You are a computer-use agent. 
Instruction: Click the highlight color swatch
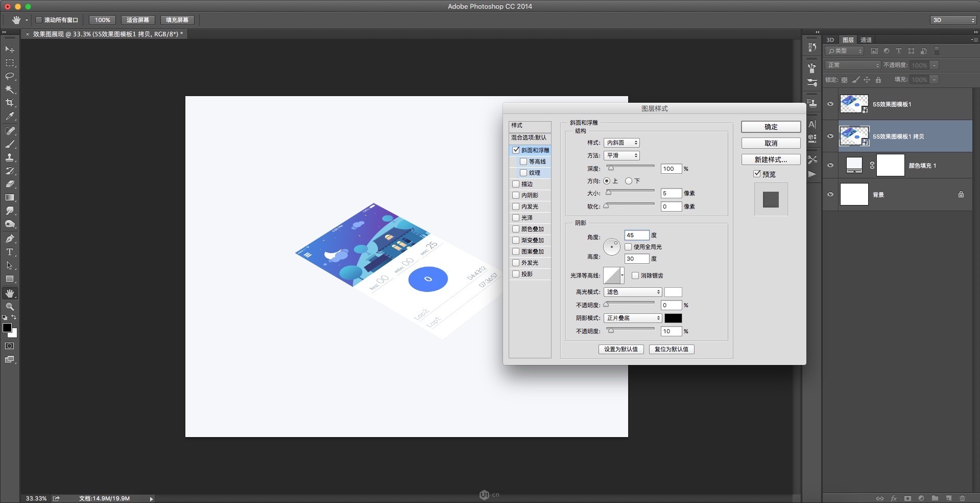[x=673, y=292]
